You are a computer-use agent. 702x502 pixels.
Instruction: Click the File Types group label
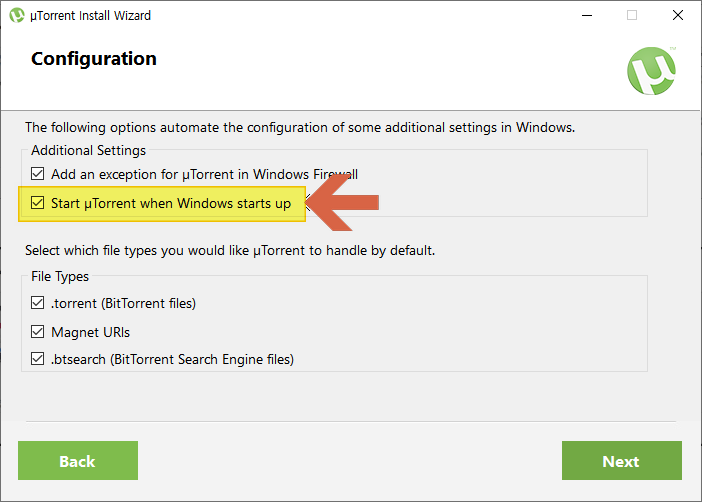coord(60,277)
